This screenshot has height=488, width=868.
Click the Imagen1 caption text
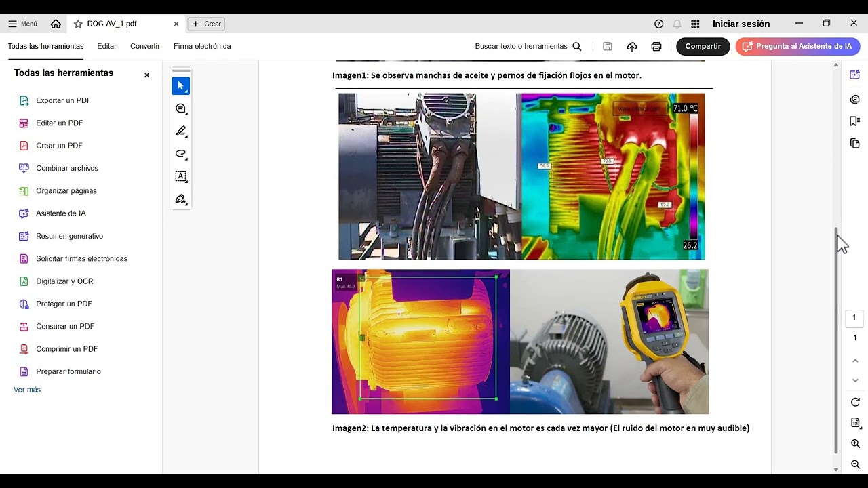[486, 75]
